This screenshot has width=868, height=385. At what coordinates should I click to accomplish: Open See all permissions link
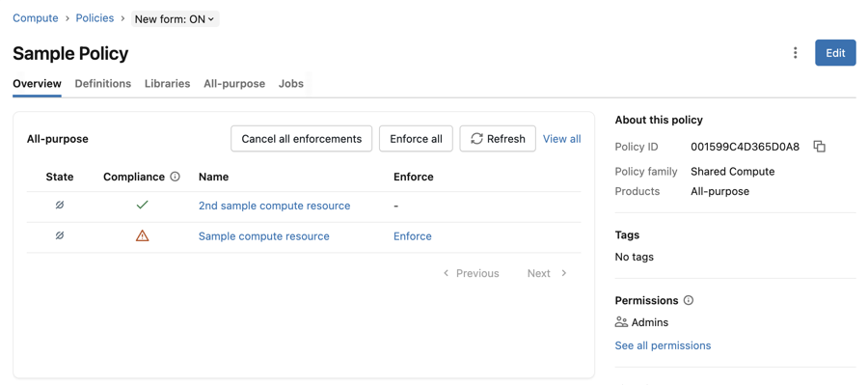click(663, 345)
